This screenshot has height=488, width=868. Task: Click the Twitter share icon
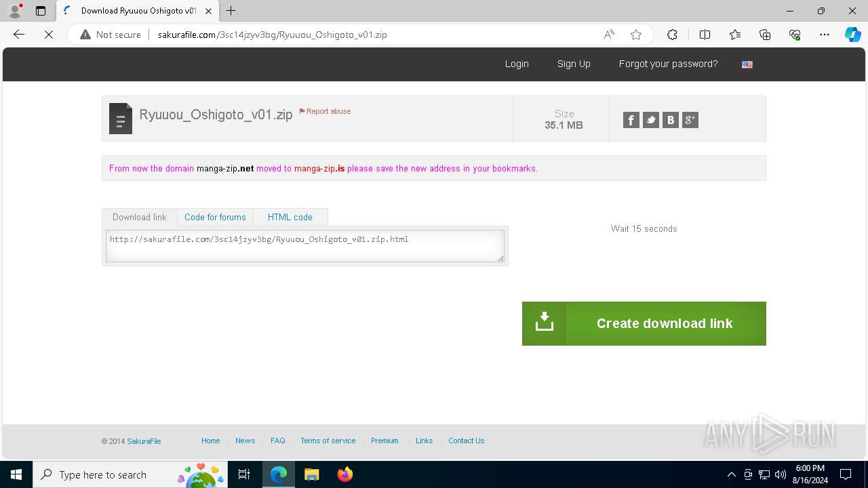click(x=651, y=120)
